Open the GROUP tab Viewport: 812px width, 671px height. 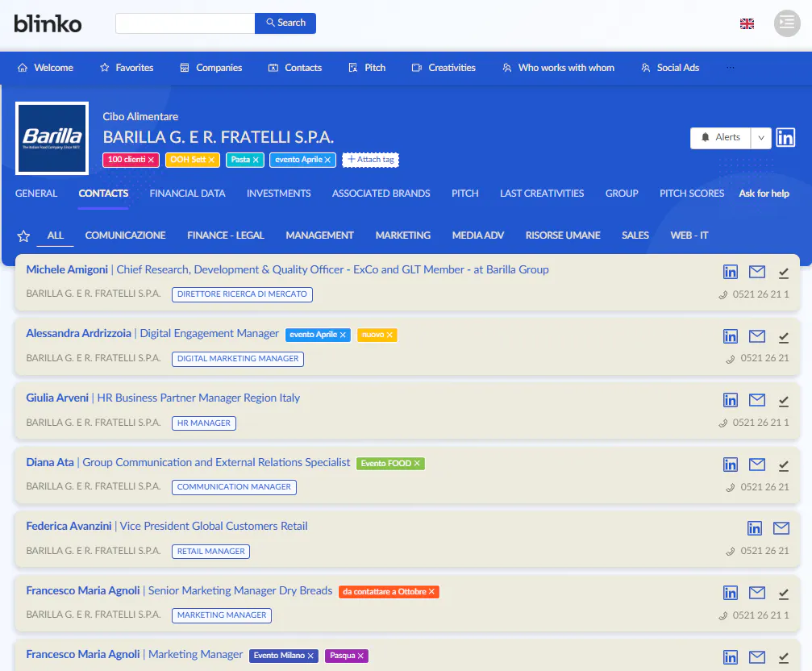[x=622, y=193]
